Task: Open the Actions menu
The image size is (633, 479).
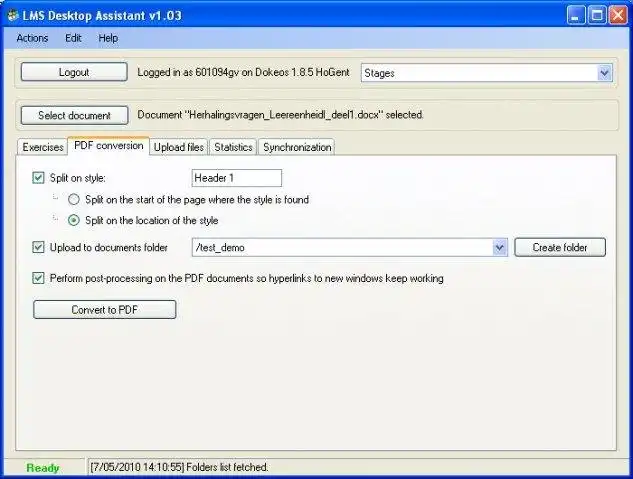Action: (x=32, y=38)
